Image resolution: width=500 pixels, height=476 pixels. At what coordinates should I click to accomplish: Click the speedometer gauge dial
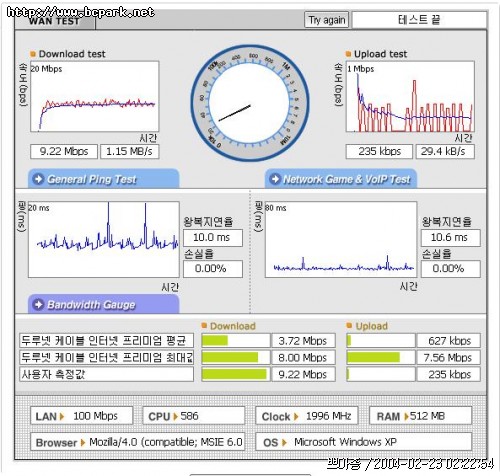249,103
